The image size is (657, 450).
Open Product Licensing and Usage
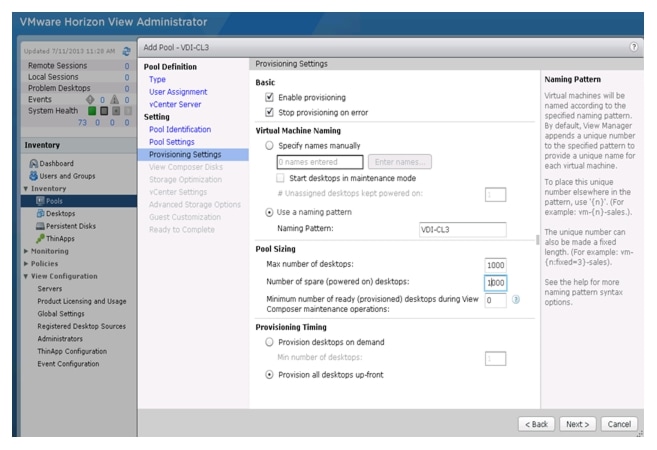click(x=82, y=301)
